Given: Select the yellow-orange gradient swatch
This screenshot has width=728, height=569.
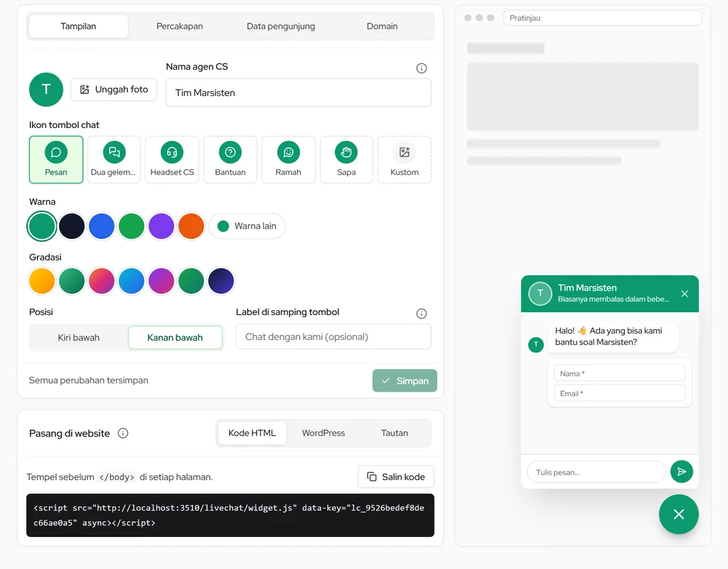Looking at the screenshot, I should 42,281.
